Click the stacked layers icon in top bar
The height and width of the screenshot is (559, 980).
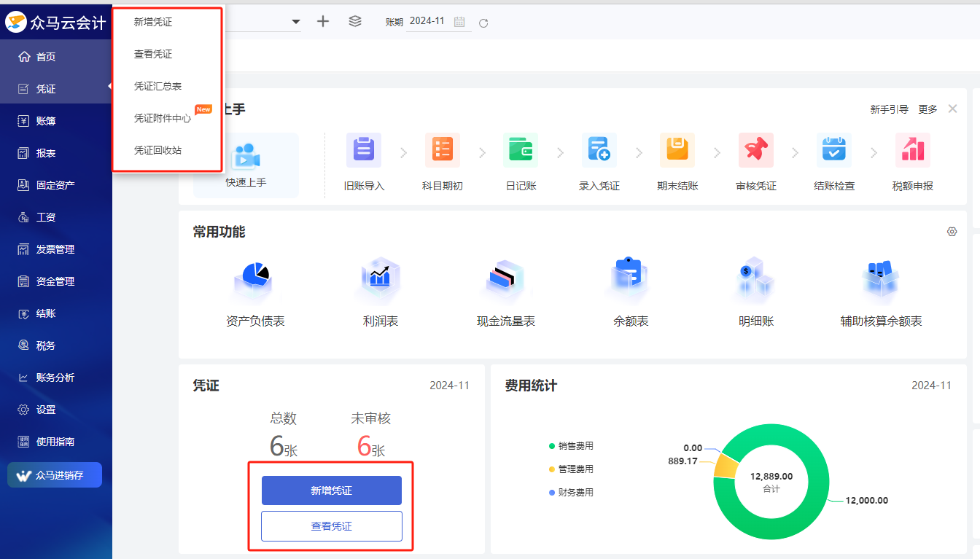tap(355, 21)
